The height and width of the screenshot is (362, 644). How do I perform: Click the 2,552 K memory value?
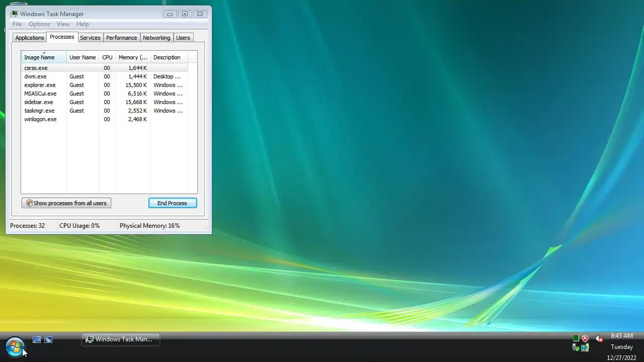tap(137, 111)
